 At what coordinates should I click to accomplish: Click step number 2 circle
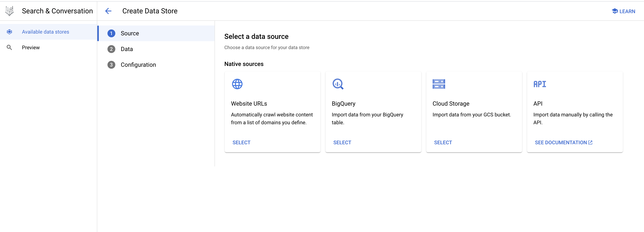click(x=111, y=49)
